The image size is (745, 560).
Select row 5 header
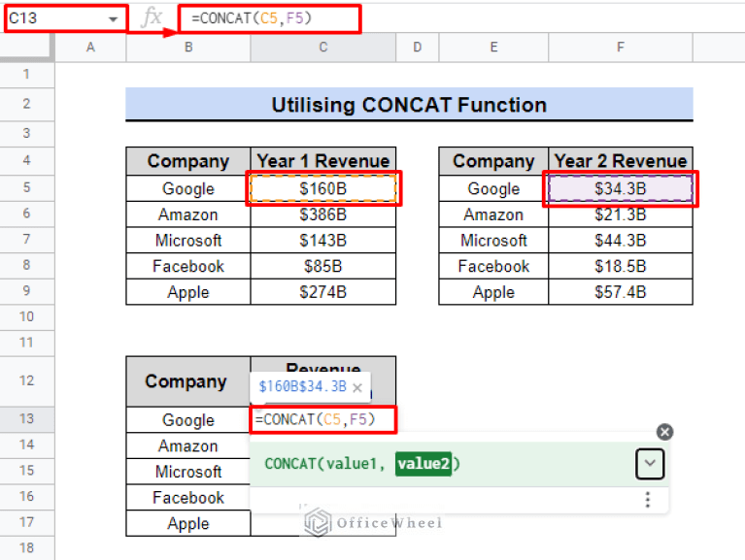(x=27, y=188)
